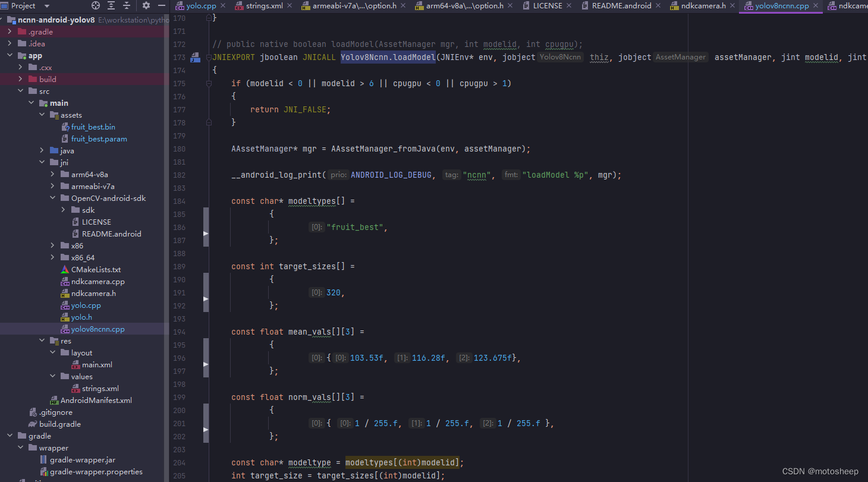Image resolution: width=868 pixels, height=482 pixels.
Task: Close the README.android tab
Action: click(659, 6)
